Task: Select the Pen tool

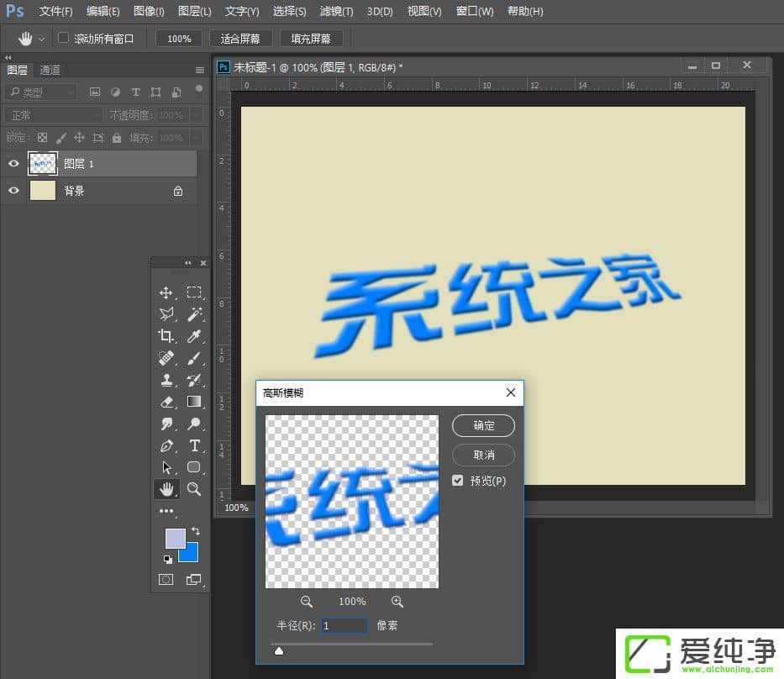Action: 166,445
